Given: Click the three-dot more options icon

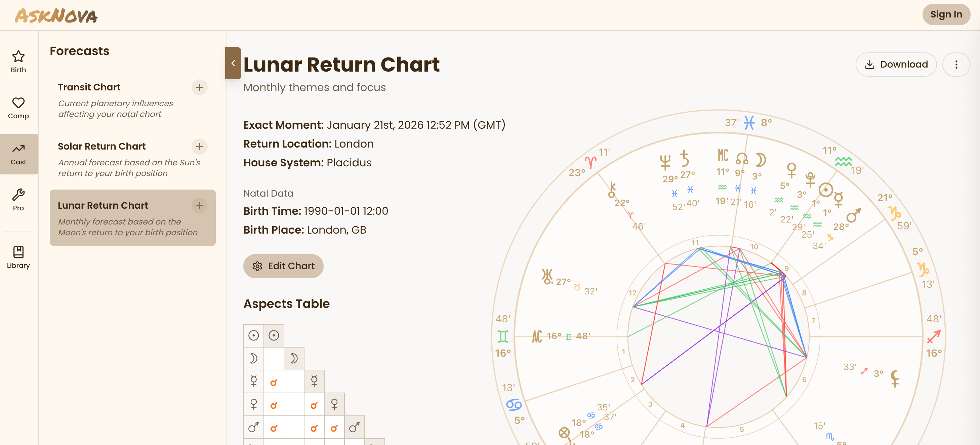Looking at the screenshot, I should pyautogui.click(x=956, y=64).
